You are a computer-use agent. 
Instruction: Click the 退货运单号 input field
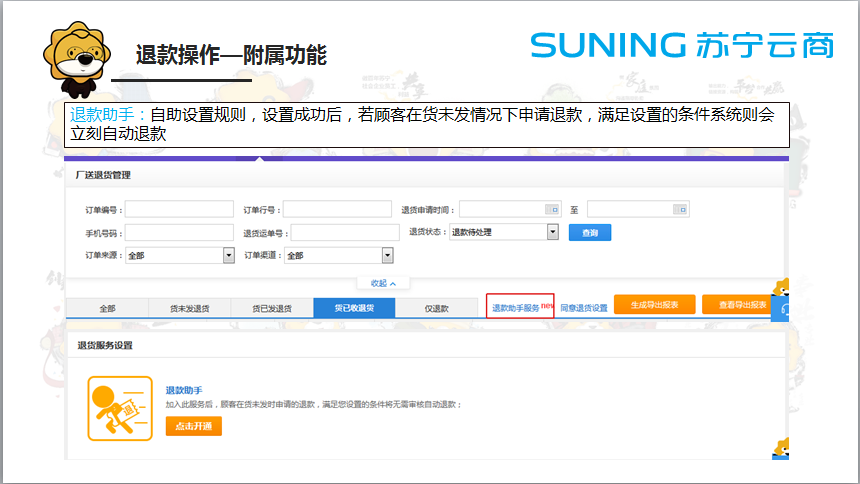click(345, 233)
